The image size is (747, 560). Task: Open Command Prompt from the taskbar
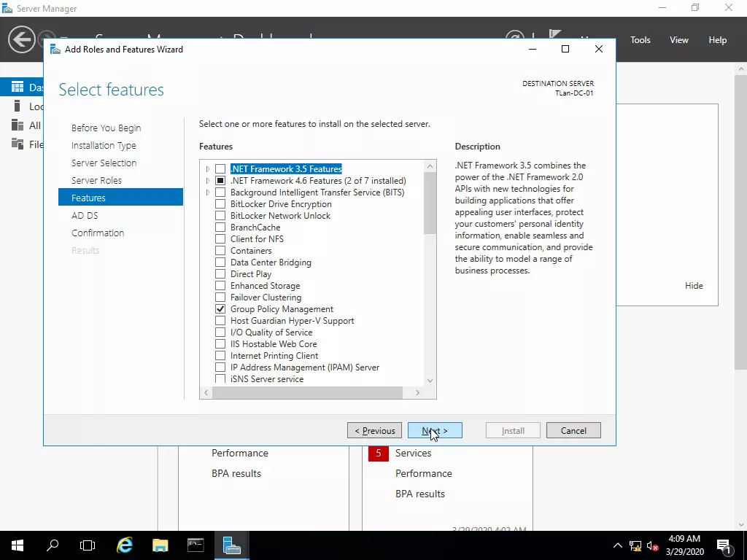click(x=196, y=545)
